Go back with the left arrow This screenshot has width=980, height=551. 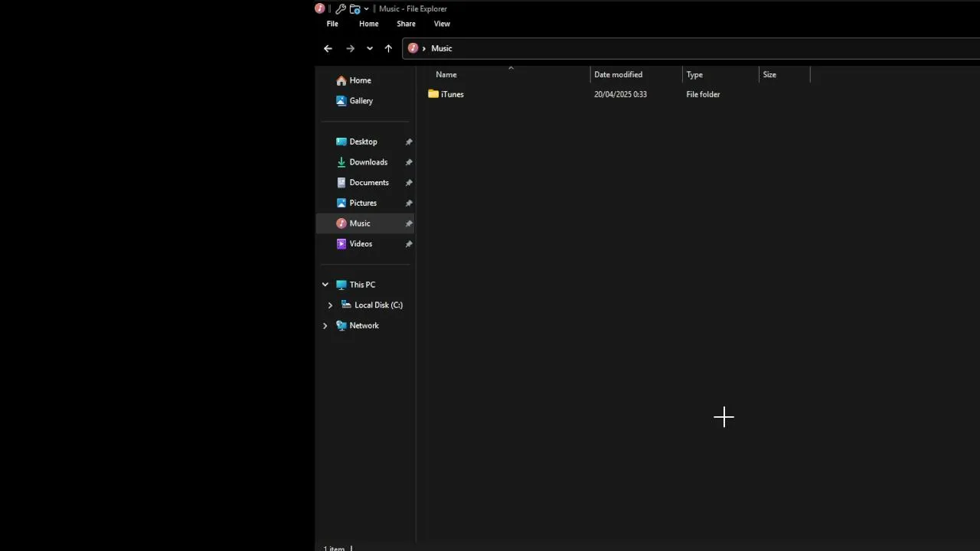328,48
